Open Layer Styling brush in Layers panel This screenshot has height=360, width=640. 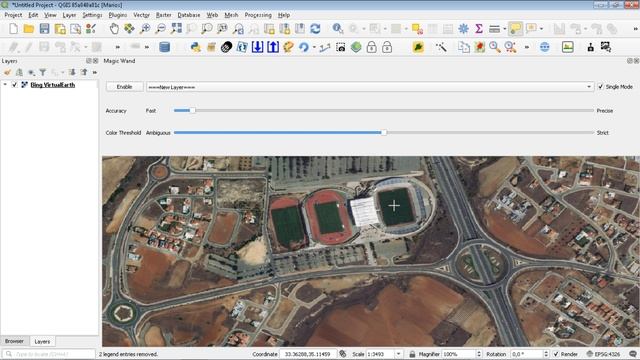(7, 72)
